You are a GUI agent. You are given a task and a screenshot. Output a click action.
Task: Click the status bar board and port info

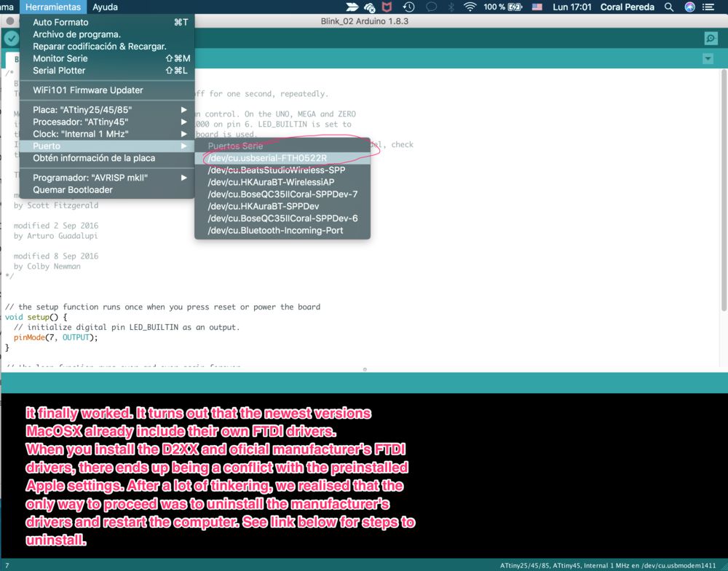click(x=608, y=565)
